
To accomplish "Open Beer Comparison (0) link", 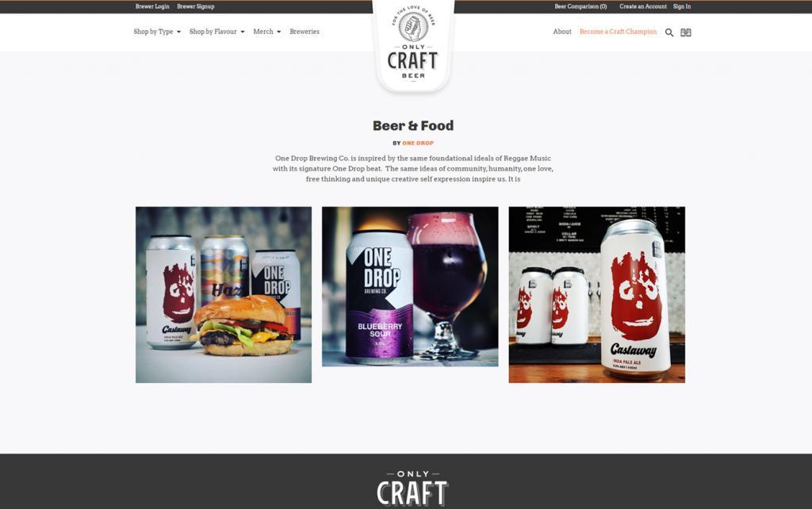I will (x=580, y=6).
